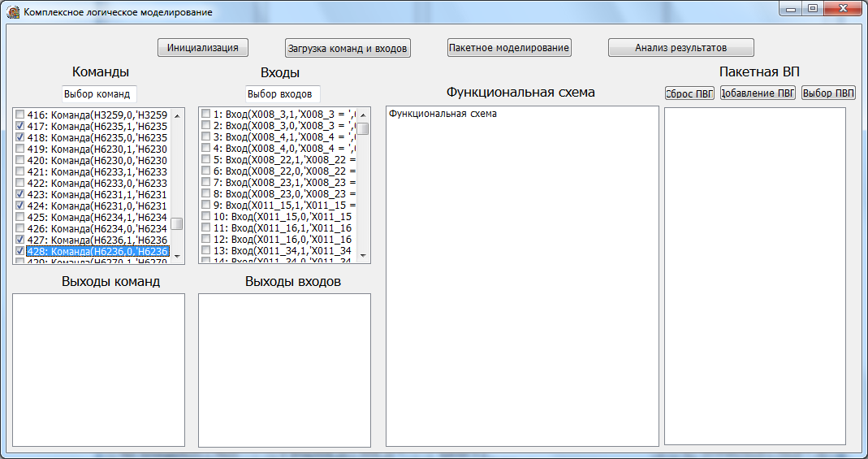
Task: Check input 1 X008_3 checkbox
Action: pyautogui.click(x=206, y=114)
